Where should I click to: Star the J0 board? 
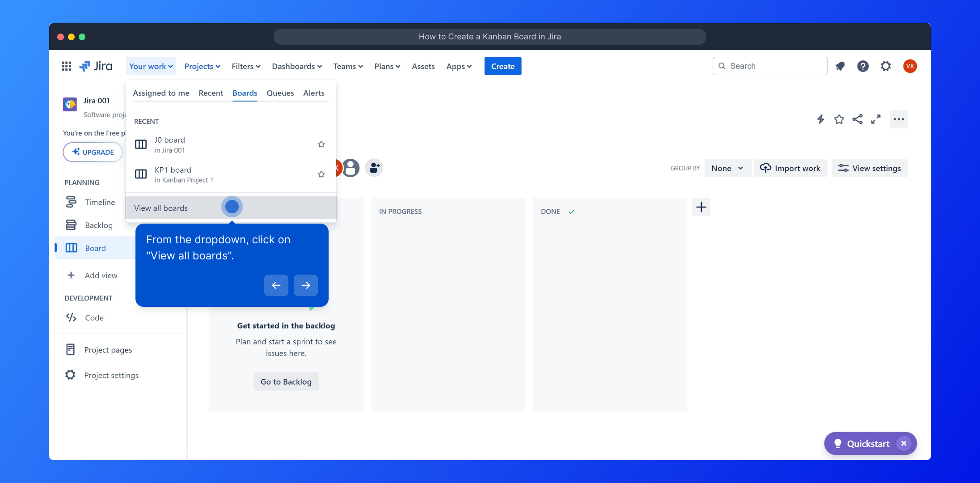click(x=321, y=144)
